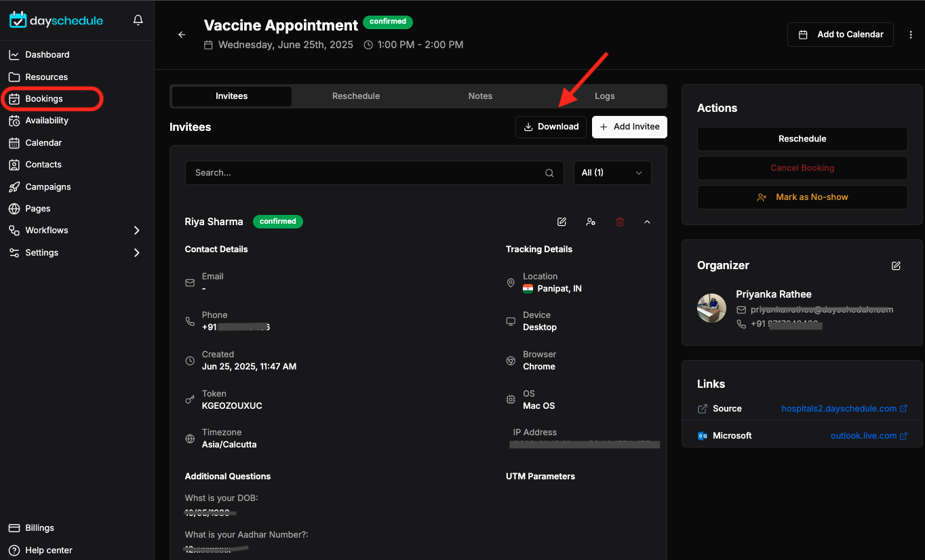Go back using the arrow icon
This screenshot has width=925, height=560.
click(182, 35)
